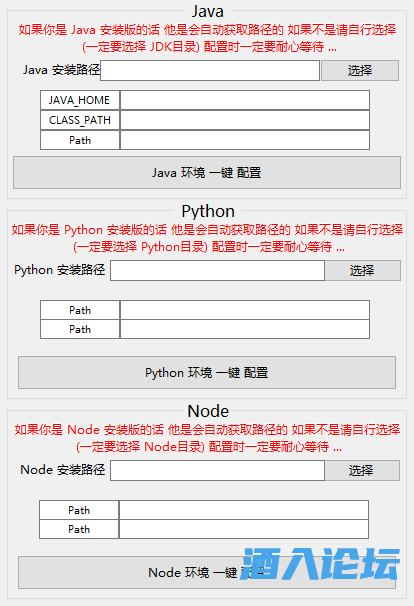The image size is (414, 606).
Task: Click the 'Node 安装路径' label
Action: pos(63,470)
